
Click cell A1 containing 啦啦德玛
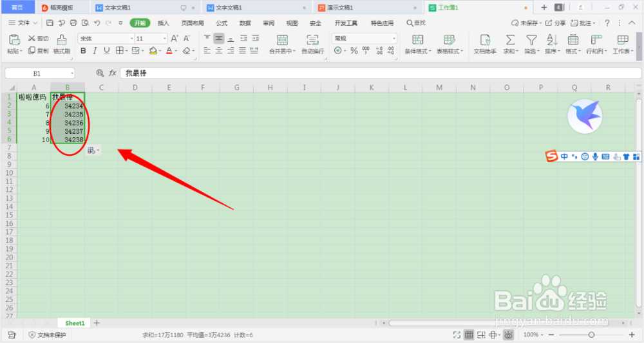(x=33, y=97)
